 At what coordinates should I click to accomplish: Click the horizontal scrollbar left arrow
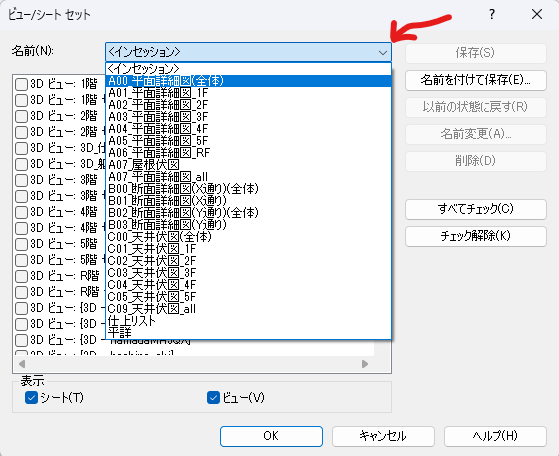[x=22, y=364]
